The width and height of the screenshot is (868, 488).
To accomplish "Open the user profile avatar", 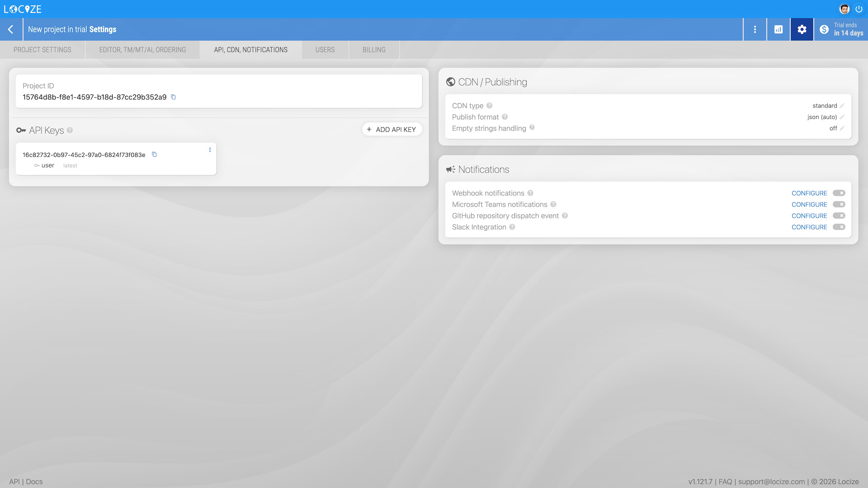I will click(844, 9).
